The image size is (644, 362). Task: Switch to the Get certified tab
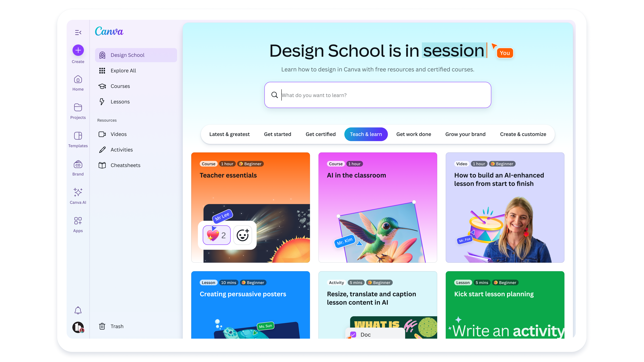pyautogui.click(x=320, y=134)
